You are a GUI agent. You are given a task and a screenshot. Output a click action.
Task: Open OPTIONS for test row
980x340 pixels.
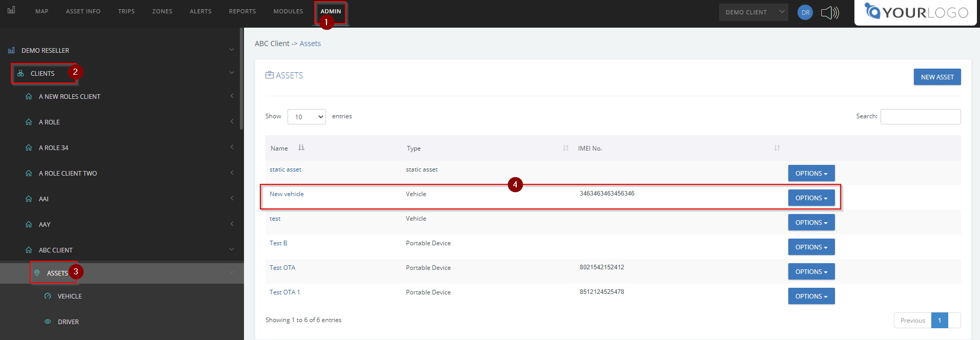(x=811, y=222)
